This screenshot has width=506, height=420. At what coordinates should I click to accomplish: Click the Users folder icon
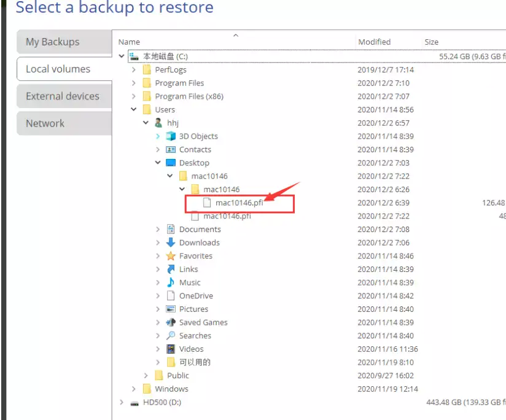coord(147,109)
